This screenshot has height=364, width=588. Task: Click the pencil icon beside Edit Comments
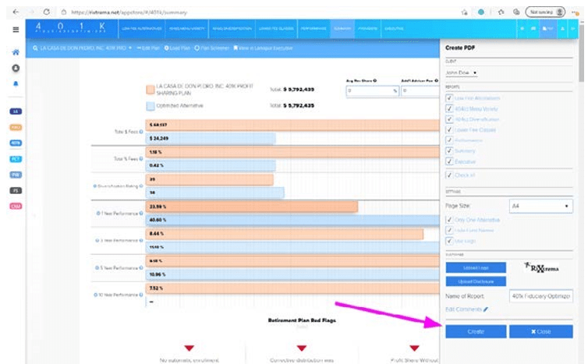tap(485, 309)
